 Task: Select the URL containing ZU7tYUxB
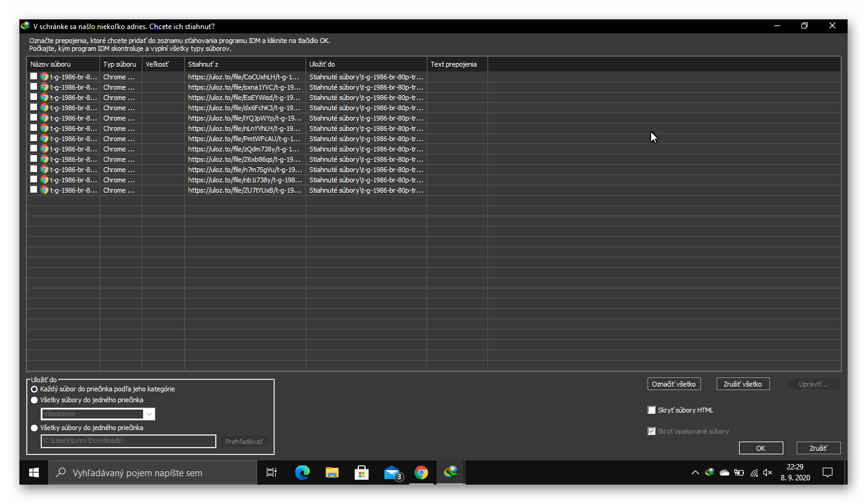[244, 190]
